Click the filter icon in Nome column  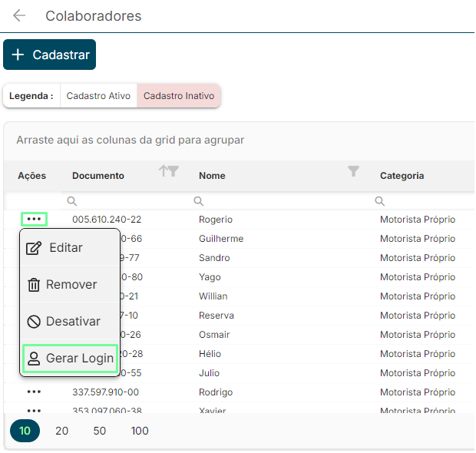353,171
